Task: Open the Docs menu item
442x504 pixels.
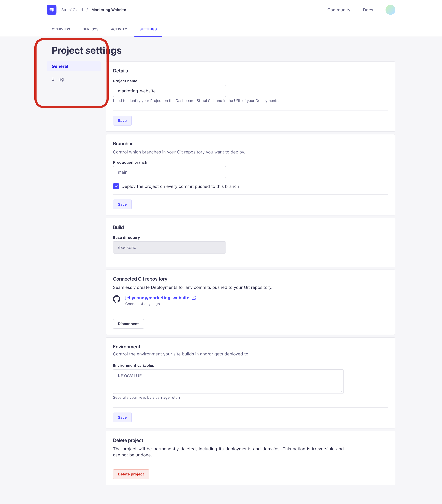Action: click(x=368, y=10)
